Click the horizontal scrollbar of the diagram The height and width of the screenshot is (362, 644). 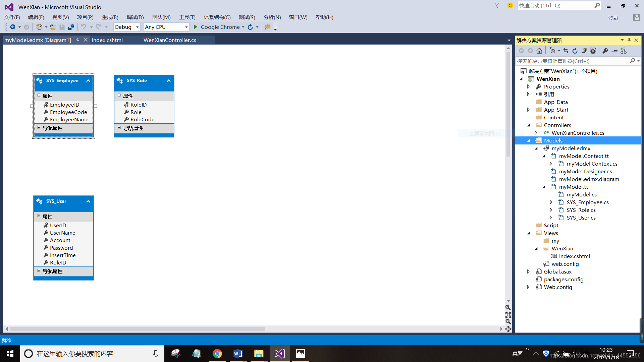(137, 329)
